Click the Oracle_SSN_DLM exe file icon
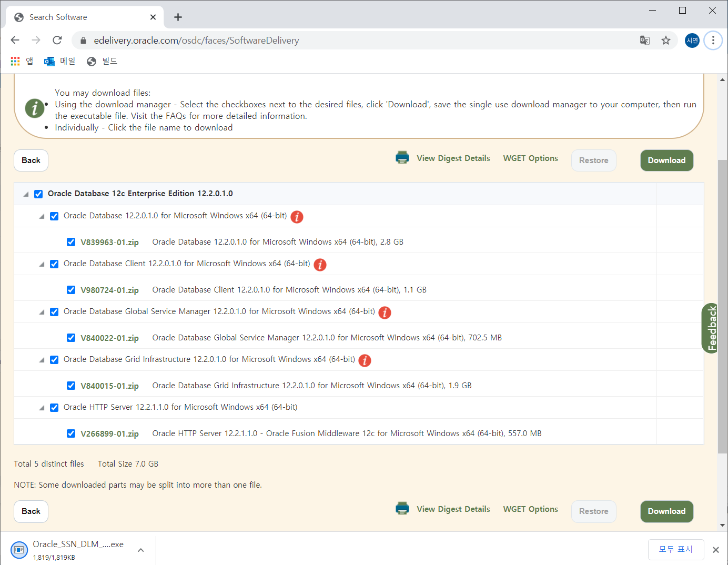The image size is (728, 565). click(19, 550)
